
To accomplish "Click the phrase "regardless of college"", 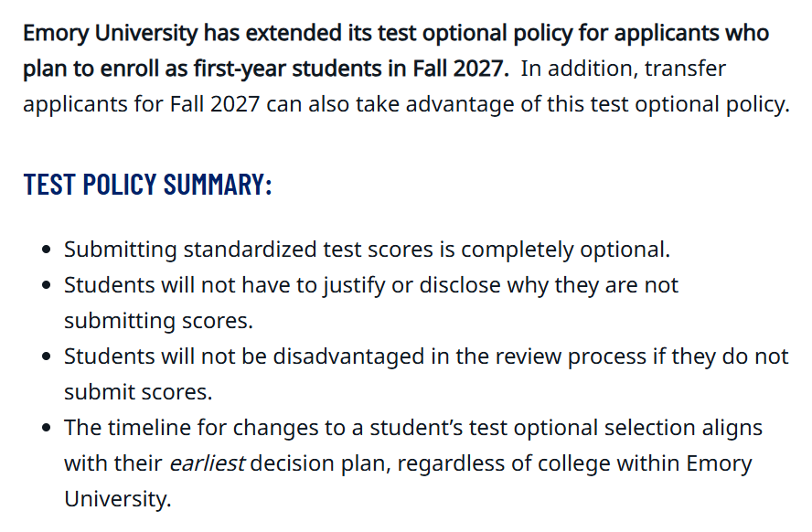I will tap(491, 463).
